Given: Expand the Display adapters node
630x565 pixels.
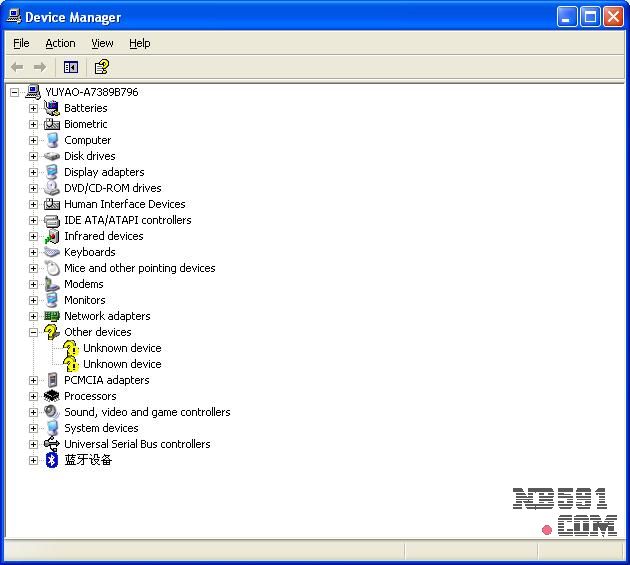Looking at the screenshot, I should click(33, 172).
